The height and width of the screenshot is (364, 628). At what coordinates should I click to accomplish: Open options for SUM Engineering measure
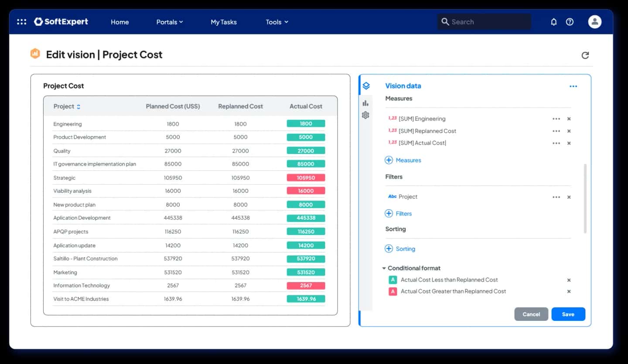pos(556,119)
